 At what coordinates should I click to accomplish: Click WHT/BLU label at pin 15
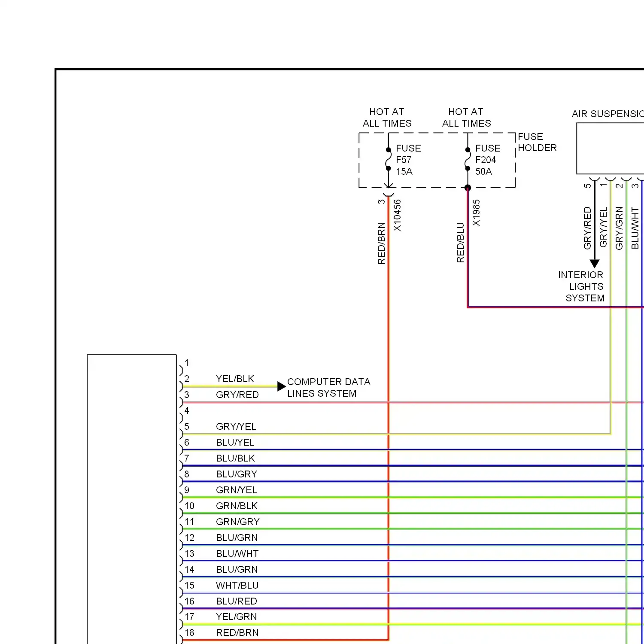click(x=237, y=585)
